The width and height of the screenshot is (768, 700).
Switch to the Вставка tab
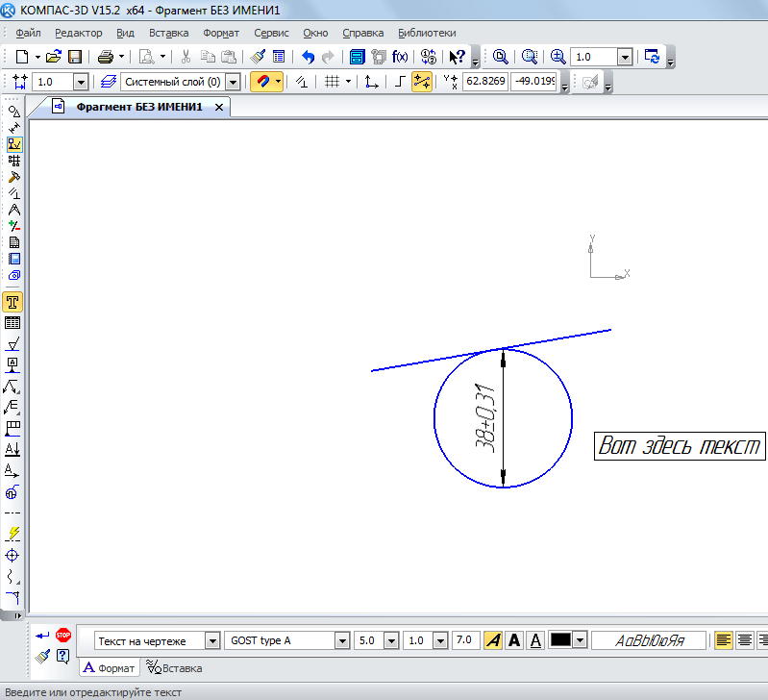pos(174,667)
